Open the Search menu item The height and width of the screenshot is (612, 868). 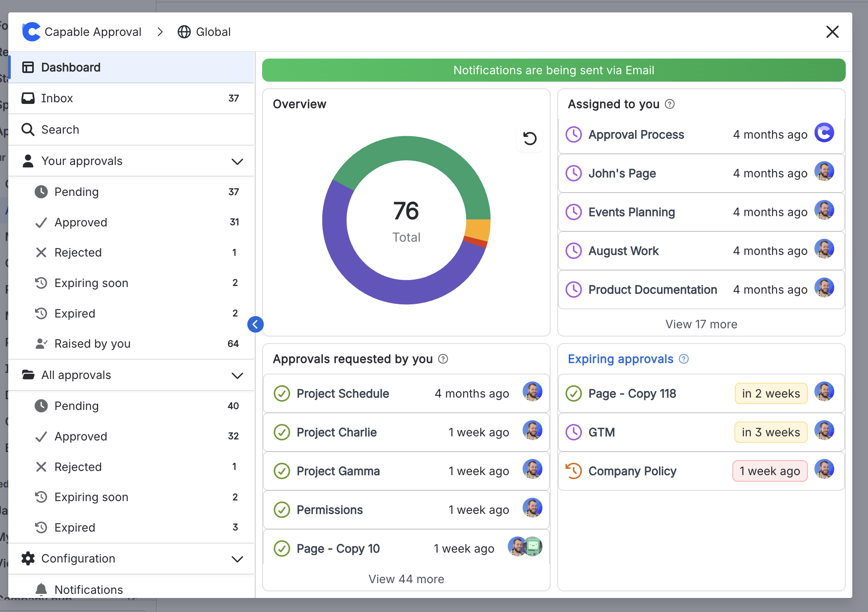(60, 129)
